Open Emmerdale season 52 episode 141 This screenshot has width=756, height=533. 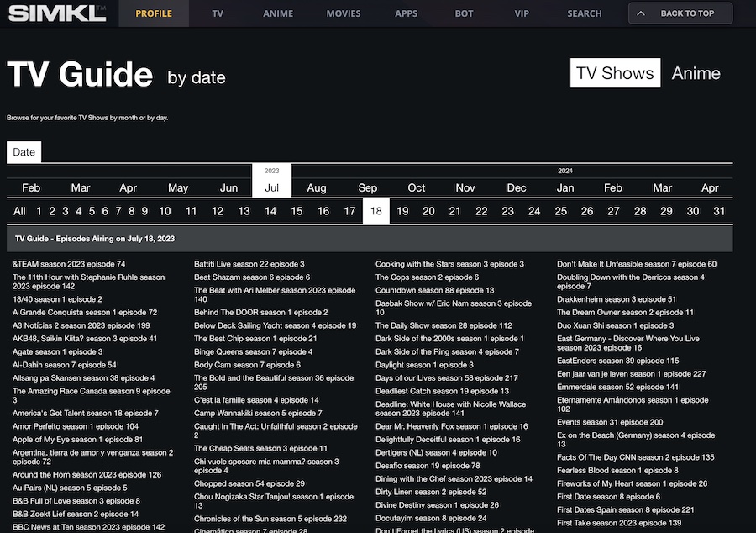[617, 387]
